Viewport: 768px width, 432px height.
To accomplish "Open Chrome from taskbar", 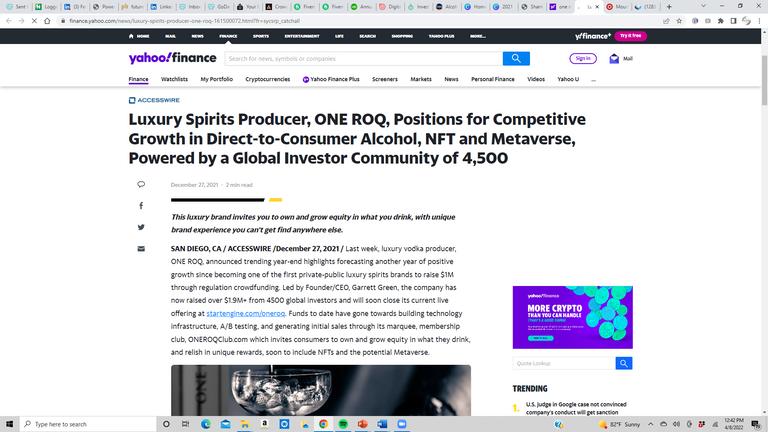I will pyautogui.click(x=323, y=424).
